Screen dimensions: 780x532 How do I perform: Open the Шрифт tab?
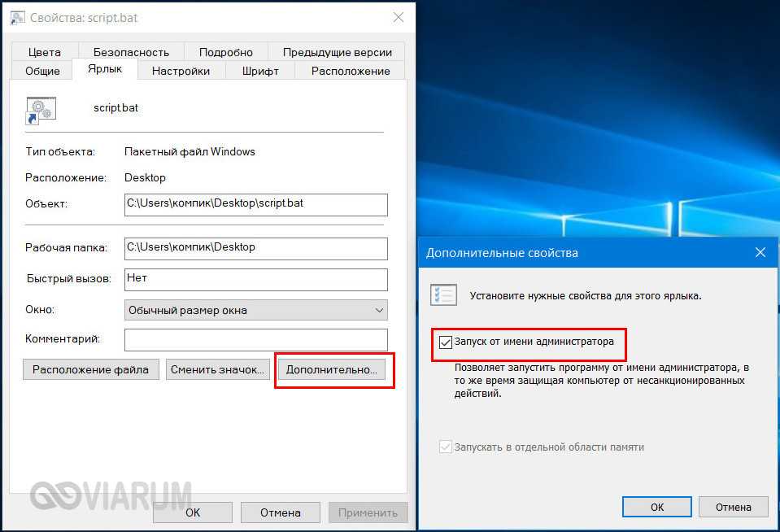point(260,71)
